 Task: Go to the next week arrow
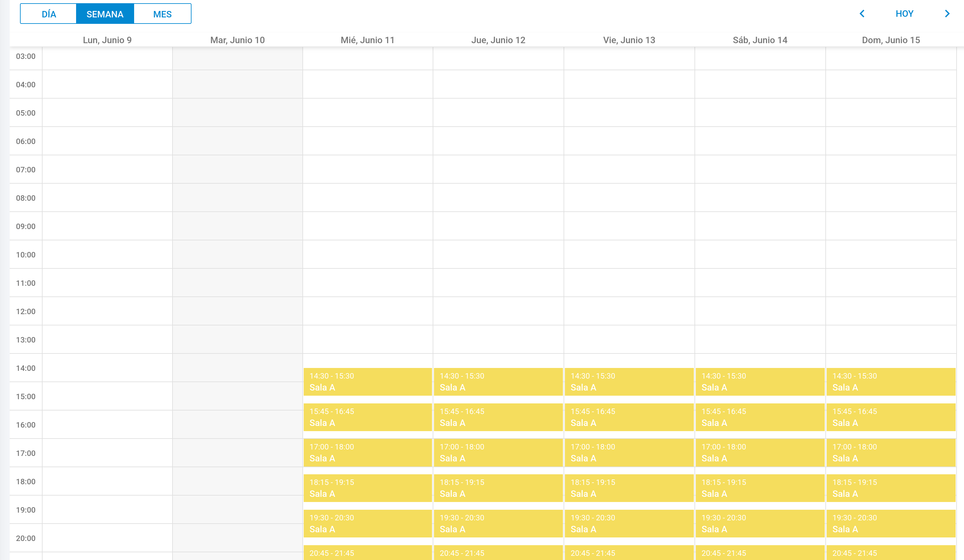(947, 14)
